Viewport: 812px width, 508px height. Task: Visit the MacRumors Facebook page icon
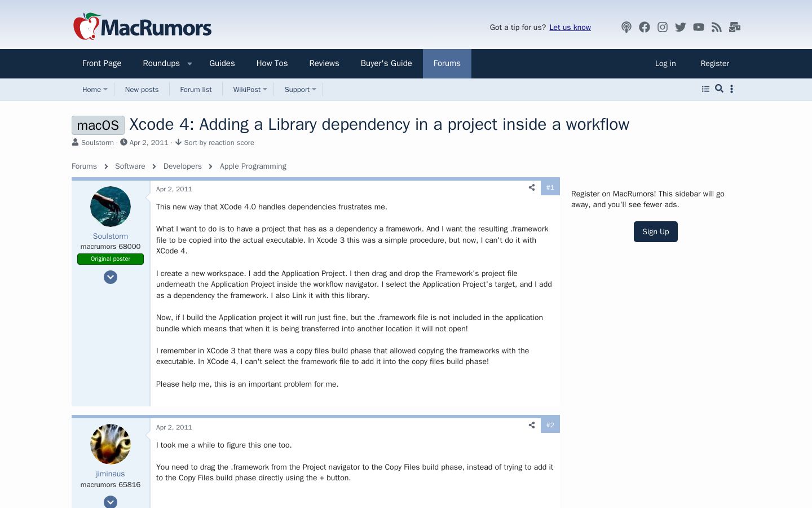(645, 27)
